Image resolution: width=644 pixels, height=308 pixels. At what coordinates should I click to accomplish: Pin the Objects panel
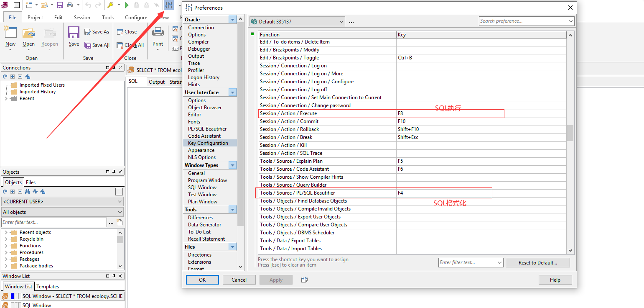pyautogui.click(x=114, y=172)
